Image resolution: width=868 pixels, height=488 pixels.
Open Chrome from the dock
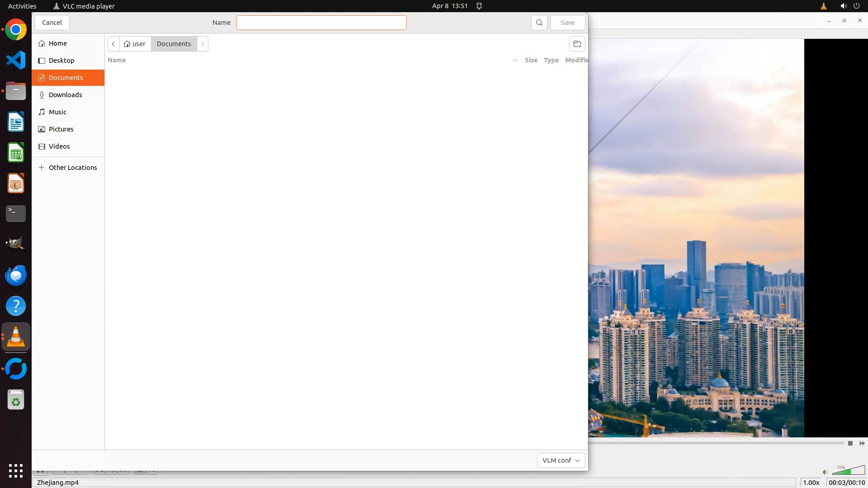(16, 30)
